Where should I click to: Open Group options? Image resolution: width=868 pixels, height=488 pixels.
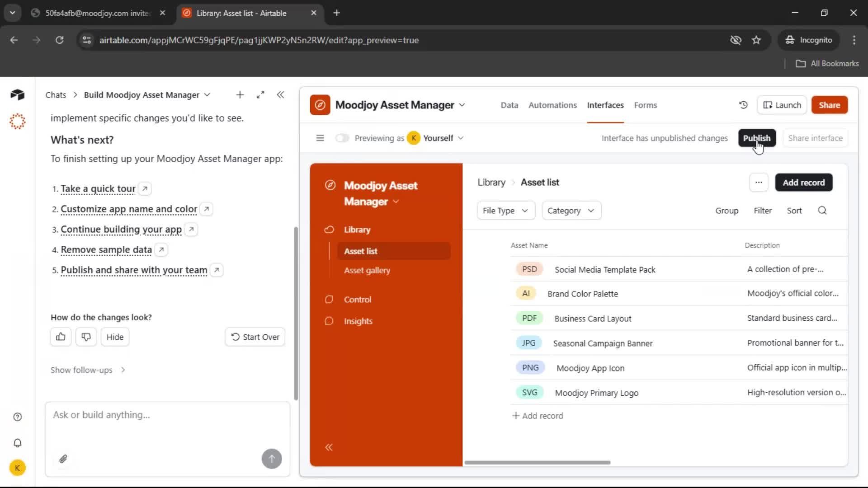coord(726,211)
